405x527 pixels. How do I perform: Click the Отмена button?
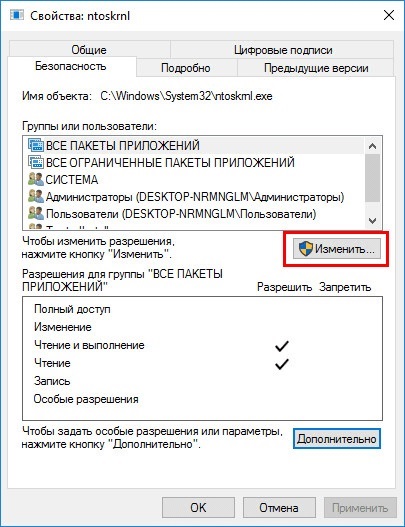279,508
